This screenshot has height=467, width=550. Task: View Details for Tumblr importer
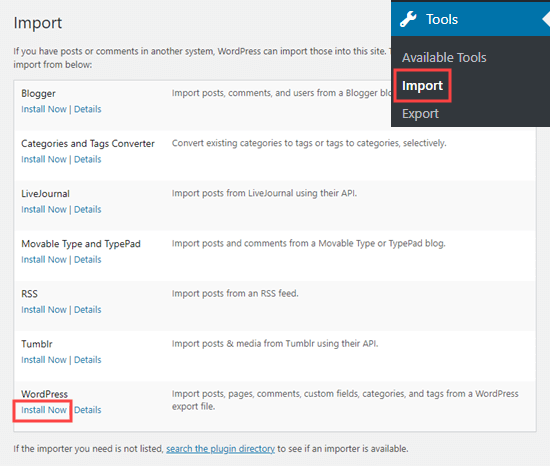88,360
